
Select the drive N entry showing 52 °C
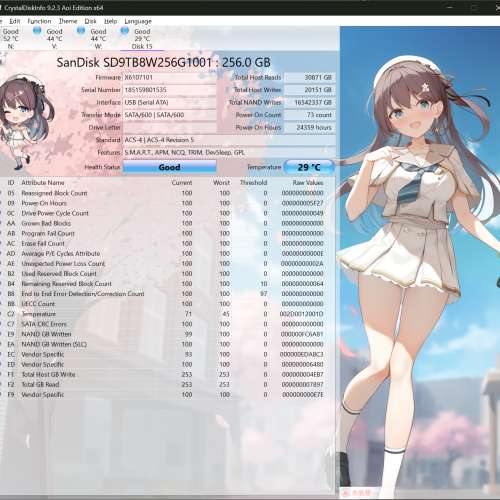[x=10, y=39]
